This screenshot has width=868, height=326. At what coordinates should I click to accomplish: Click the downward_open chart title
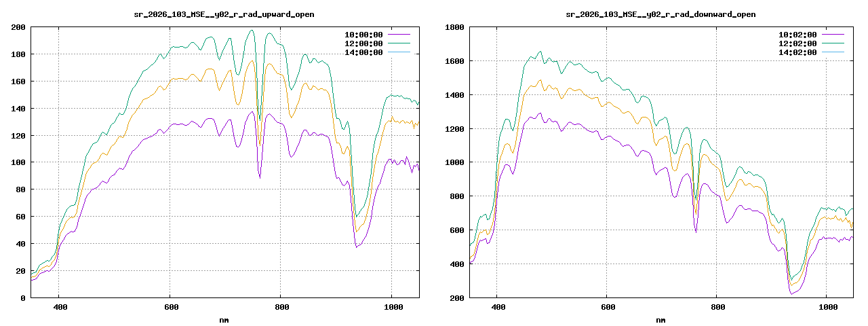[660, 14]
